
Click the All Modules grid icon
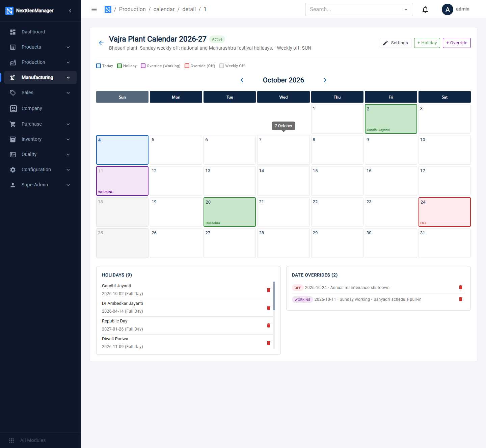tap(11, 441)
